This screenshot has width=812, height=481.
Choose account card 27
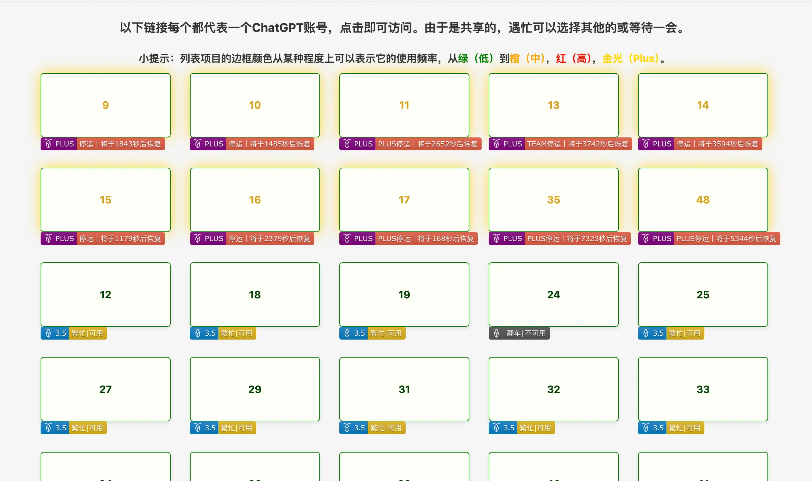click(105, 389)
